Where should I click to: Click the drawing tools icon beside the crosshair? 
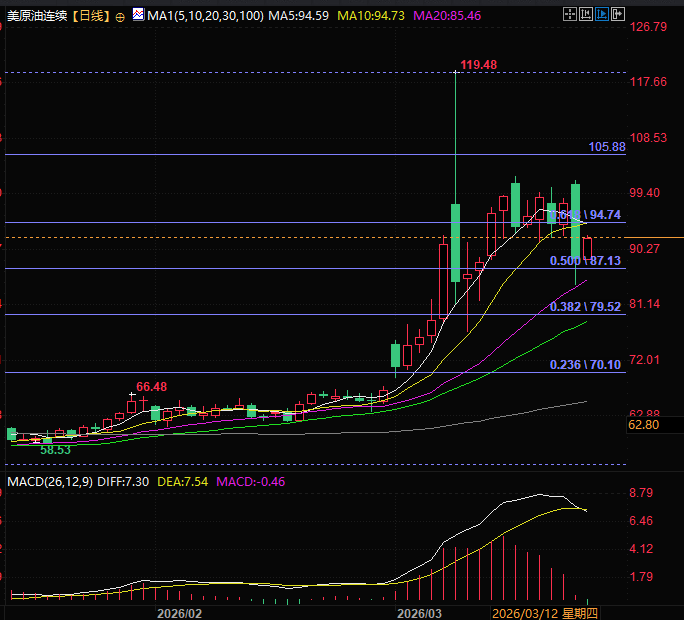(586, 14)
